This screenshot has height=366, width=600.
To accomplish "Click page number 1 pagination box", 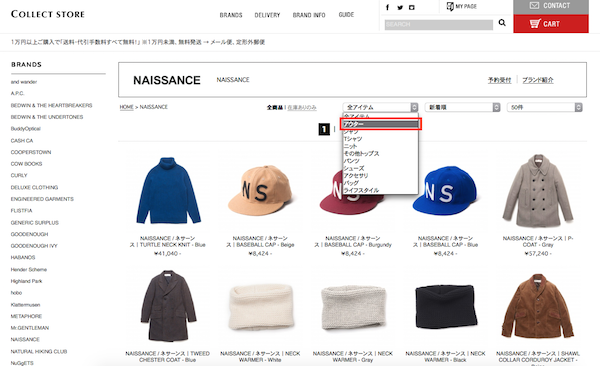I will 324,129.
